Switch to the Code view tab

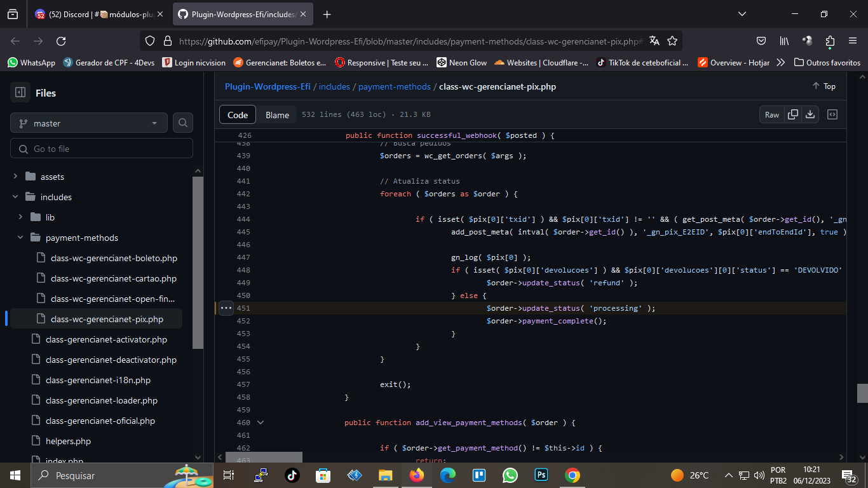[238, 115]
